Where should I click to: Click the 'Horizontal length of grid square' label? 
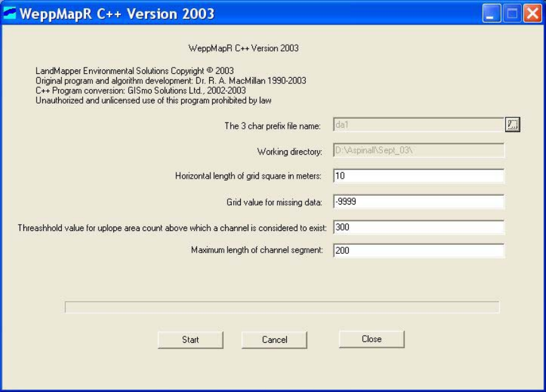[x=248, y=176]
